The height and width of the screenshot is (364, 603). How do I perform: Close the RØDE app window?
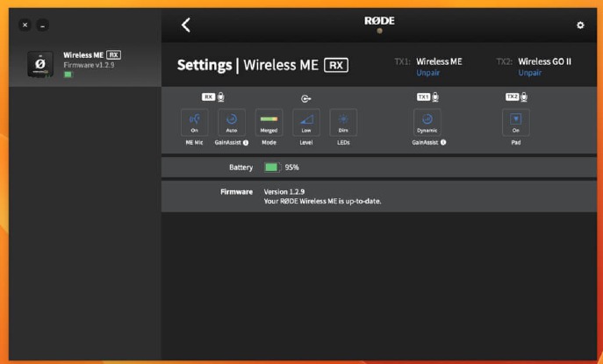(25, 25)
